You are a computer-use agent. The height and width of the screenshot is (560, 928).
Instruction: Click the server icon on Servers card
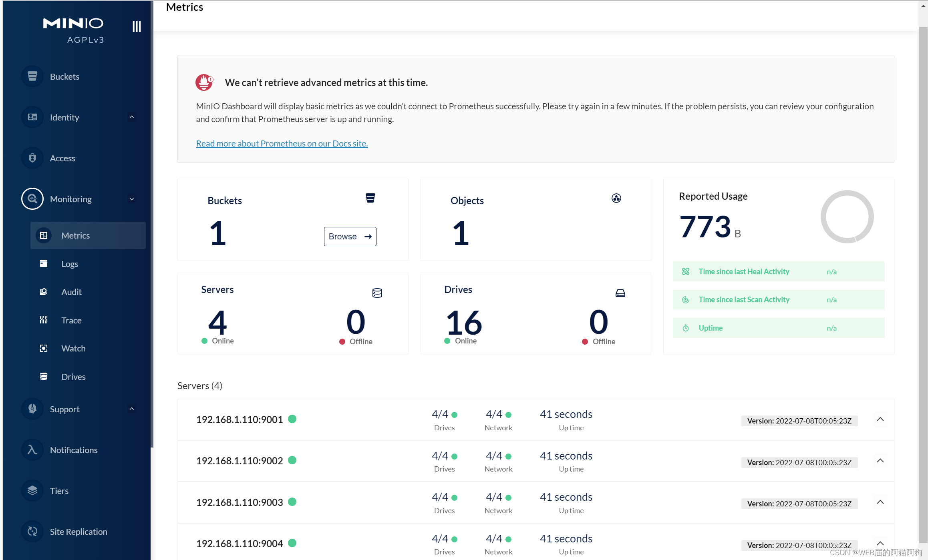377,293
